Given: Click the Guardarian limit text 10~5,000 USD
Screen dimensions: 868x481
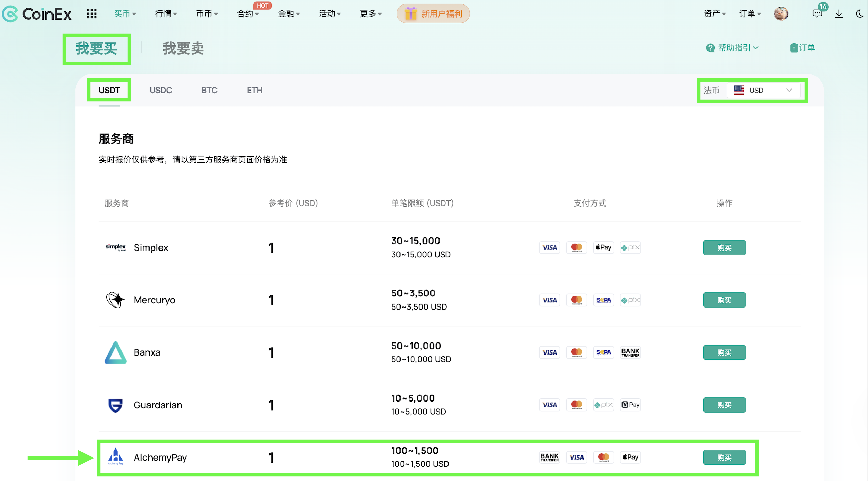Looking at the screenshot, I should pyautogui.click(x=418, y=412).
